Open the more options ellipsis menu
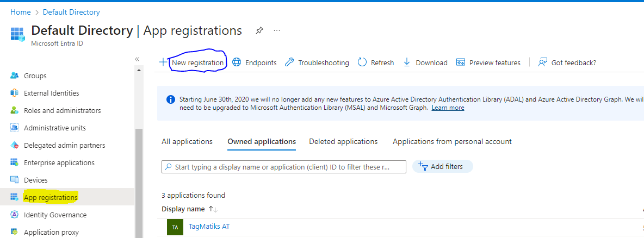 click(x=277, y=31)
